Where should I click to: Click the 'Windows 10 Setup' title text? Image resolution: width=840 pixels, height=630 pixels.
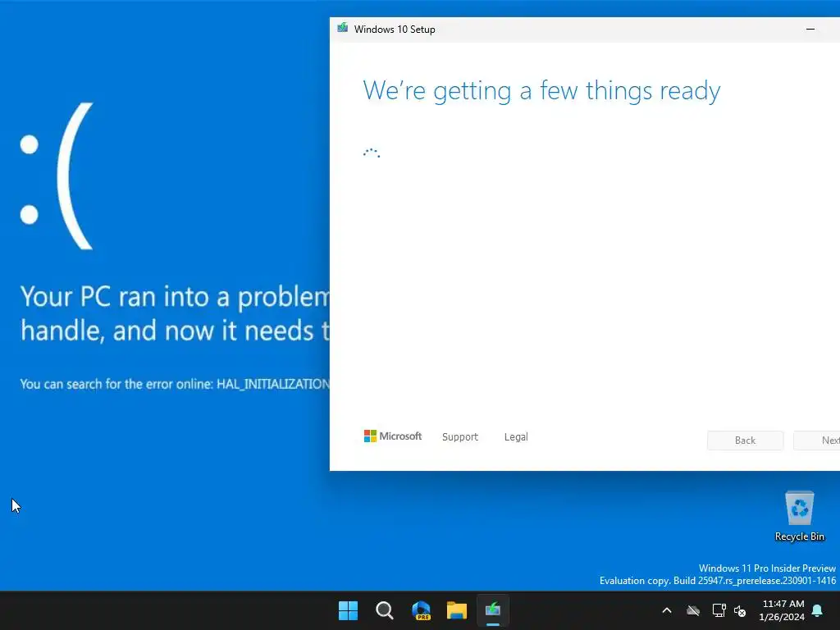click(395, 30)
